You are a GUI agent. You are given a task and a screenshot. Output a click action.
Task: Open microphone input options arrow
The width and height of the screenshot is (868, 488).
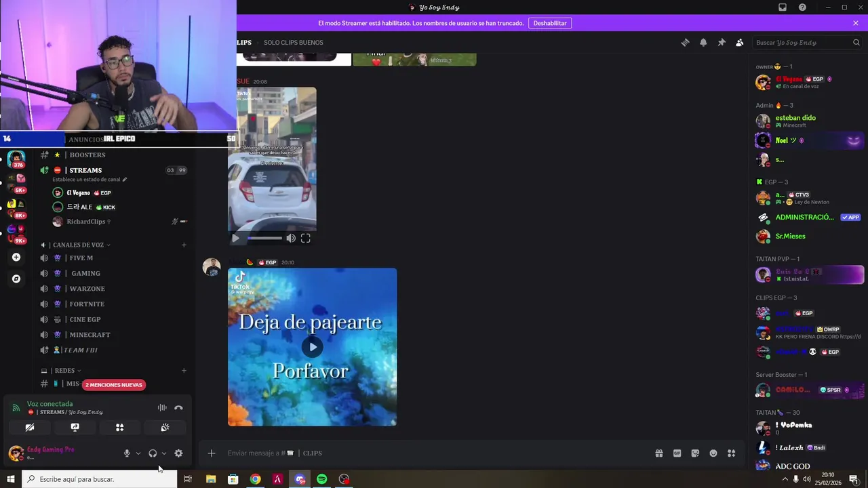tap(138, 453)
